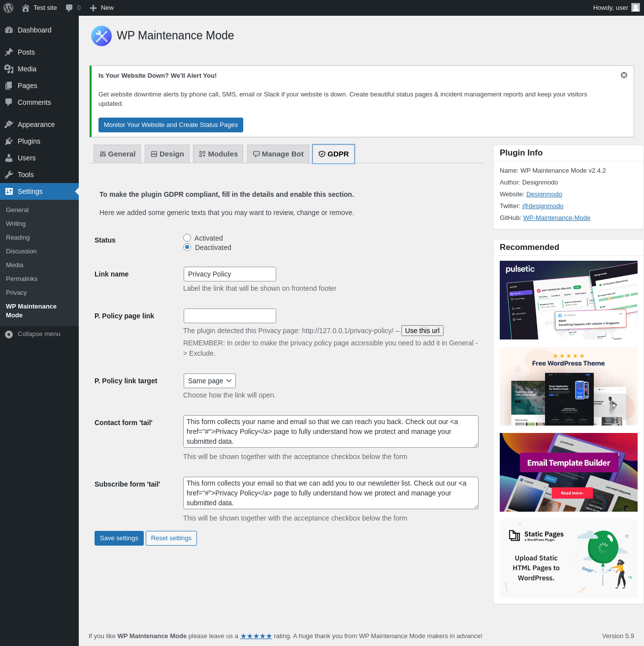
Task: Click the WordPress logo in admin bar
Action: [8, 8]
